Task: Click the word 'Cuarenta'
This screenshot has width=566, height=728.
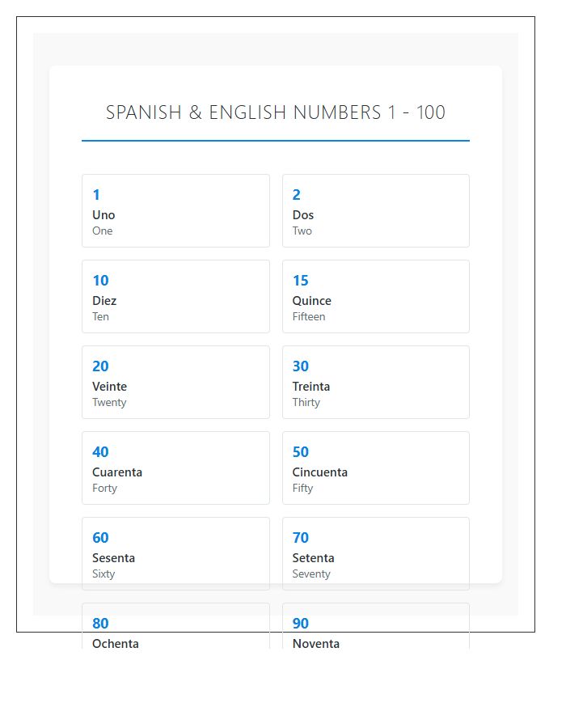Action: point(117,472)
